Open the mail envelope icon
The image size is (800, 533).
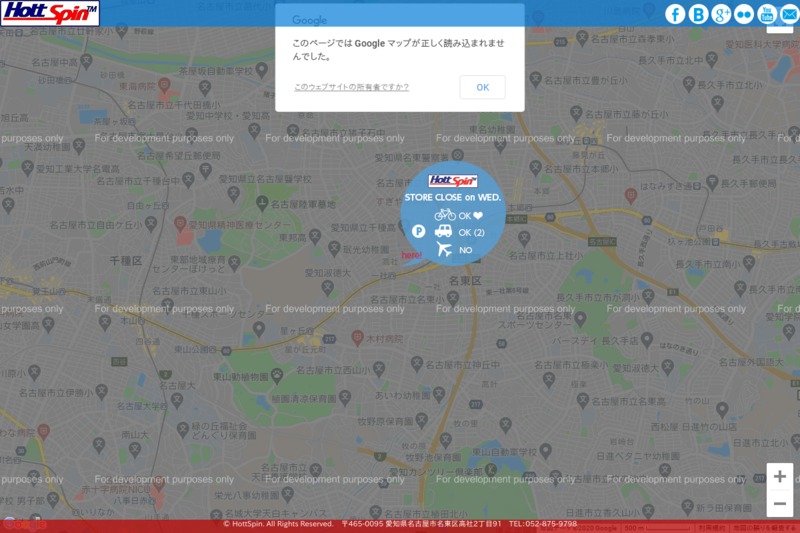[789, 14]
